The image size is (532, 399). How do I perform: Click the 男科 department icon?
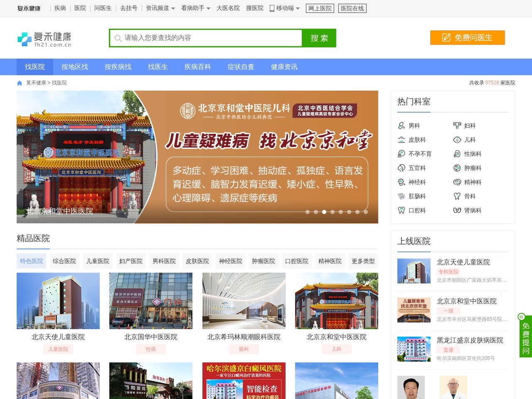(401, 126)
